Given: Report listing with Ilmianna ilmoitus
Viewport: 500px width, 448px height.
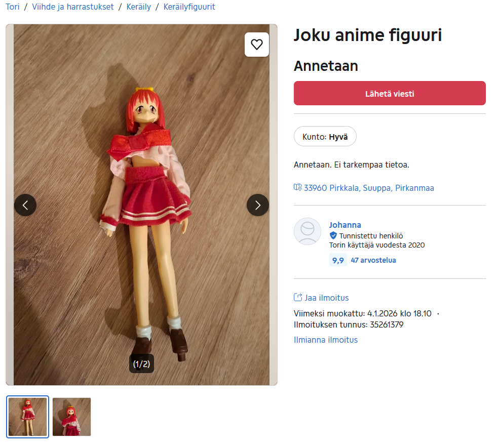Looking at the screenshot, I should [326, 340].
